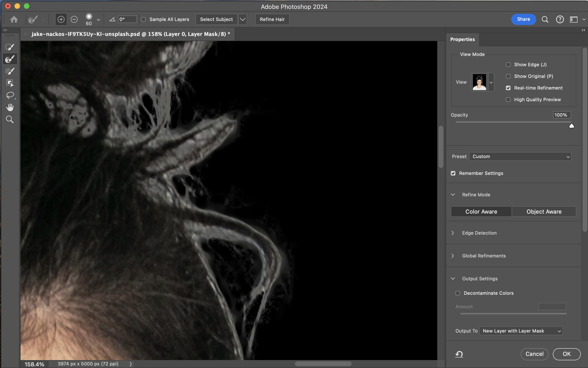Select the Quick Selection tool
The image size is (588, 368).
10,47
